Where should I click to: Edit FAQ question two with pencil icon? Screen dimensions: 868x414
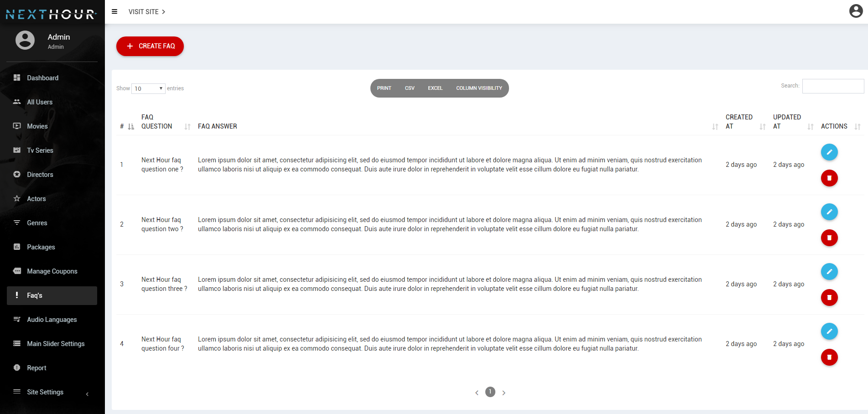(829, 212)
